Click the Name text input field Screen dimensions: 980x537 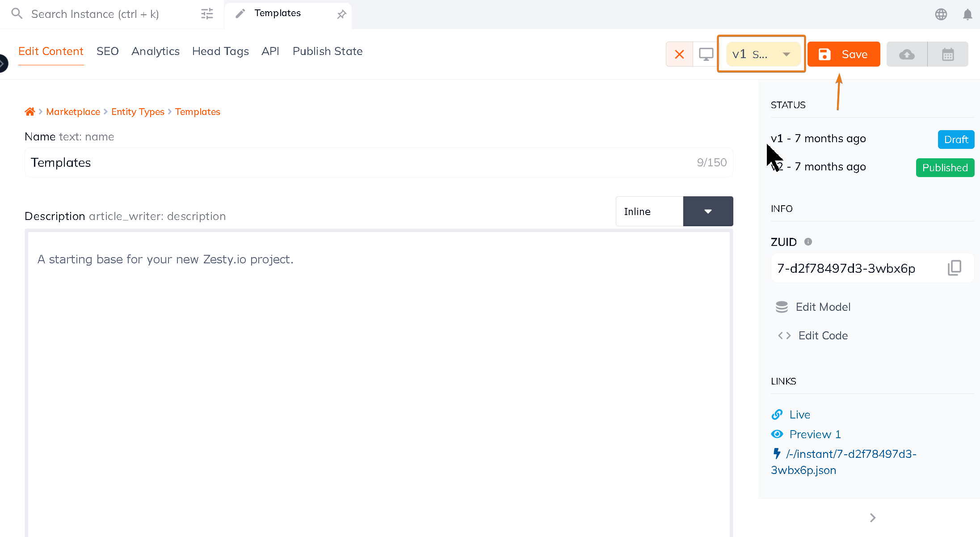click(378, 162)
